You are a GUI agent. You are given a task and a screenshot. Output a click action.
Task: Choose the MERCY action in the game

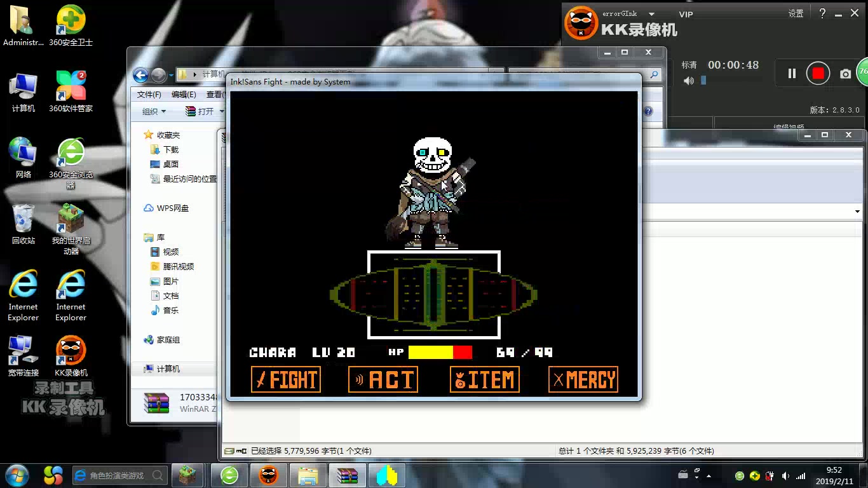583,380
